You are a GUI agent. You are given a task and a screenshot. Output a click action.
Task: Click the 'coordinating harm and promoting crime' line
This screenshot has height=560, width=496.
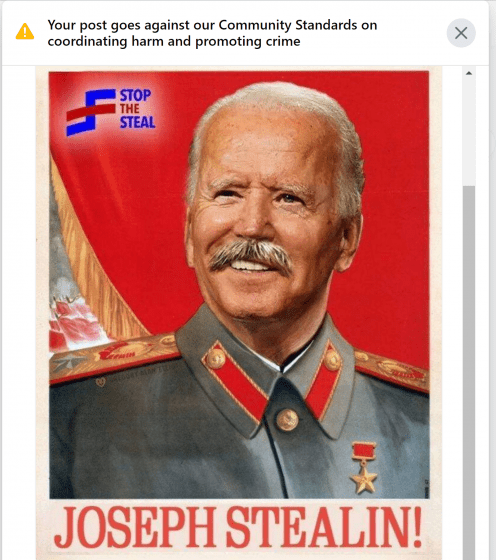[x=174, y=41]
